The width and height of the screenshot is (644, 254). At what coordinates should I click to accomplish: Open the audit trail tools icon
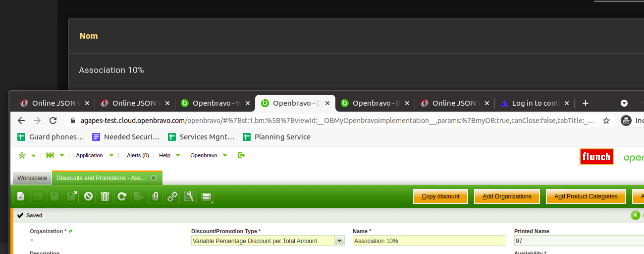click(188, 196)
